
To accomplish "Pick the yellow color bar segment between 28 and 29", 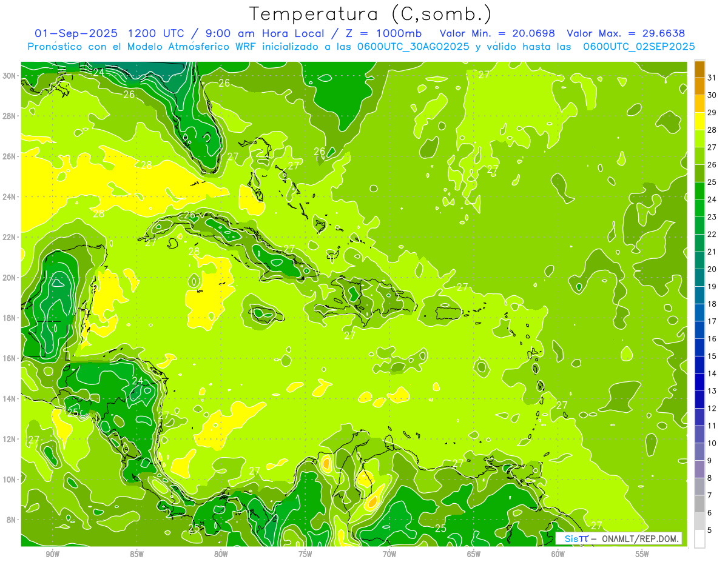I will (x=700, y=121).
